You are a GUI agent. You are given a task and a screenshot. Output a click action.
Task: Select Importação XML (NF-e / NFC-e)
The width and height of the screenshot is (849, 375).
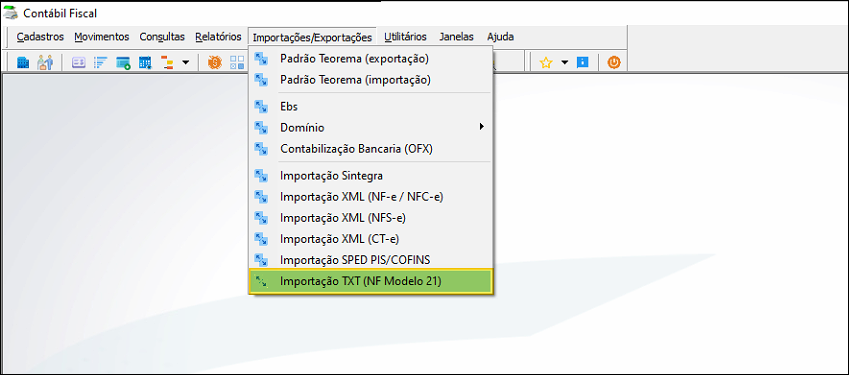371,196
